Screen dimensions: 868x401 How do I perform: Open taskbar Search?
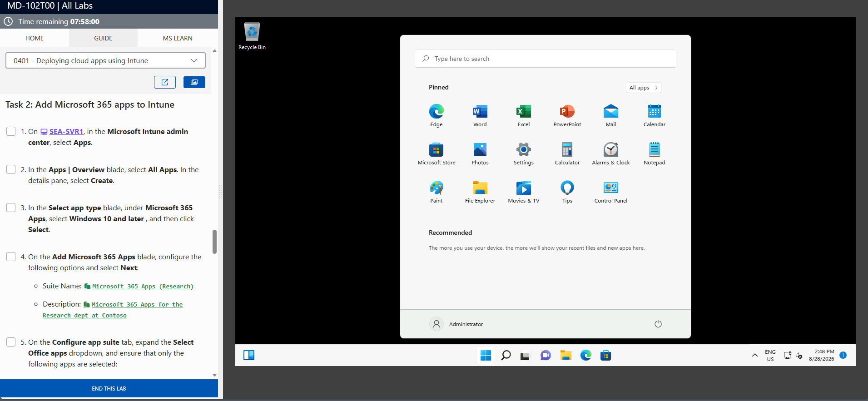(x=506, y=355)
